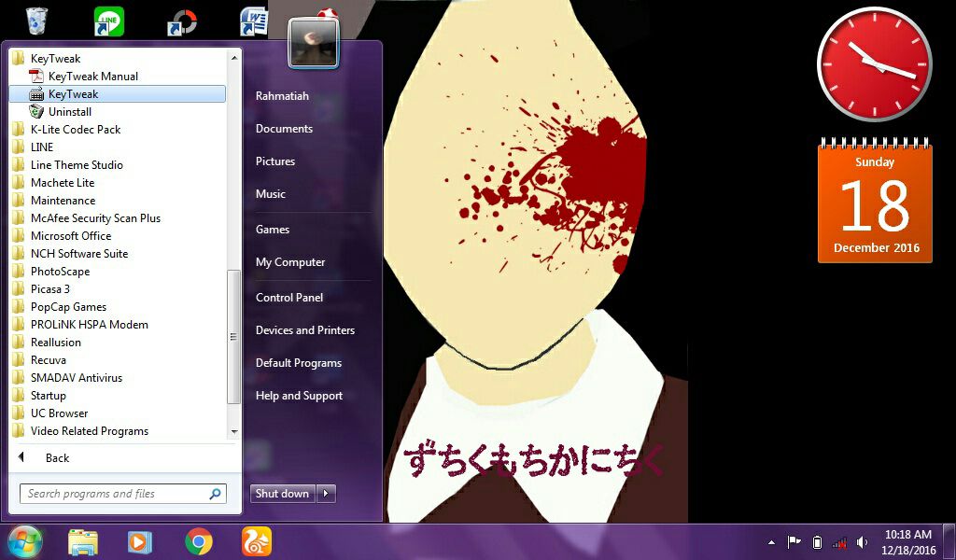Open Devices and Printers
Image resolution: width=956 pixels, height=560 pixels.
pos(305,330)
